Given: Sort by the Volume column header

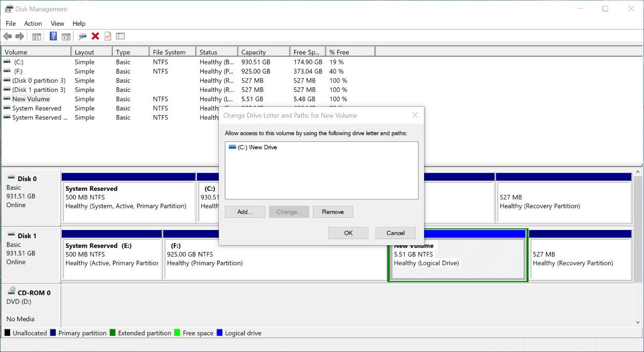Looking at the screenshot, I should [36, 52].
